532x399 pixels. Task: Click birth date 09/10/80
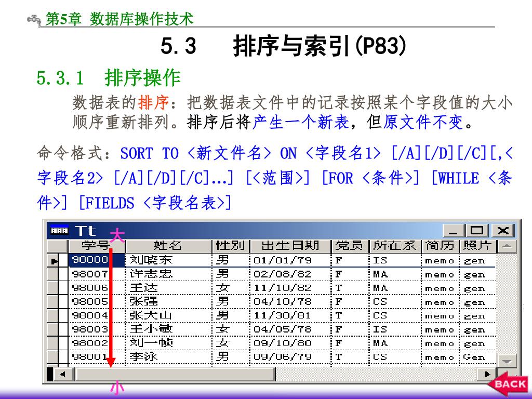[282, 343]
